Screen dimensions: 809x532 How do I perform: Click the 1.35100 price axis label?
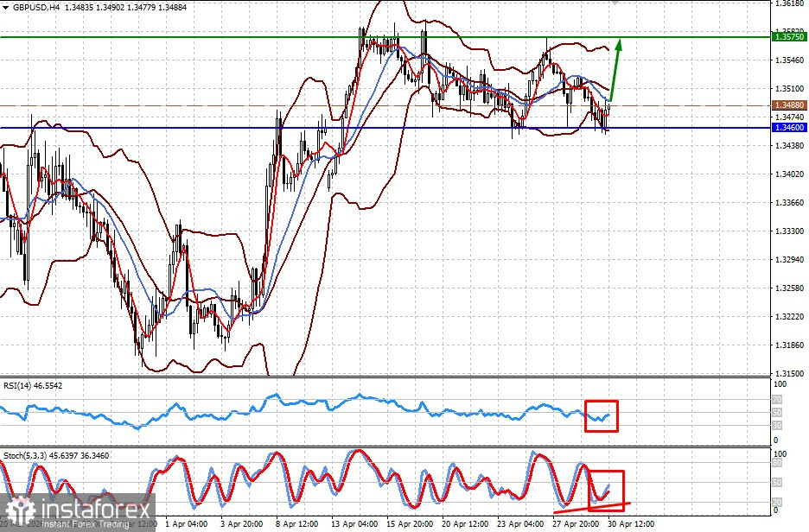pos(789,89)
